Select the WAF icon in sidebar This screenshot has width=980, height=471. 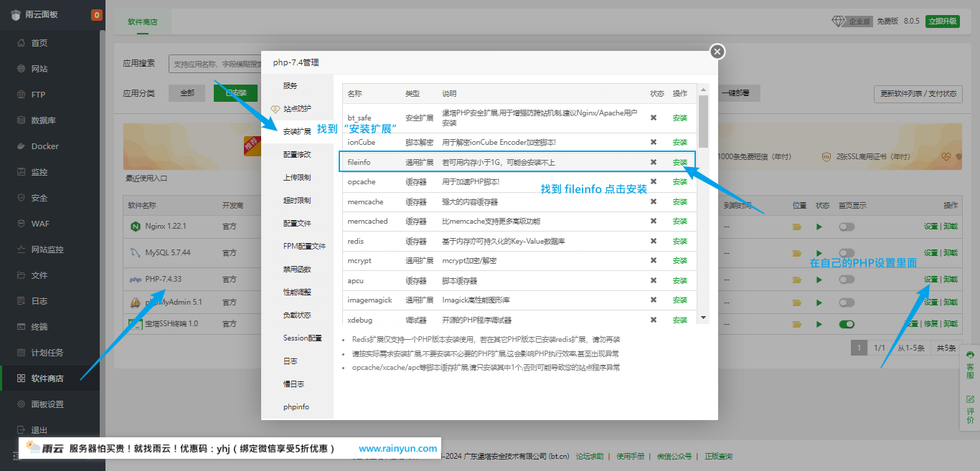click(22, 224)
